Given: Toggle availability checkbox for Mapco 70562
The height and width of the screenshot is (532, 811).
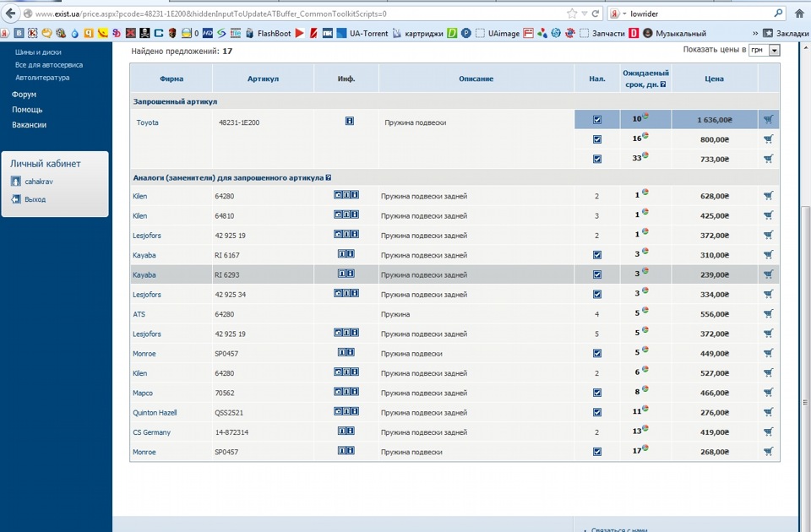Looking at the screenshot, I should pos(597,393).
